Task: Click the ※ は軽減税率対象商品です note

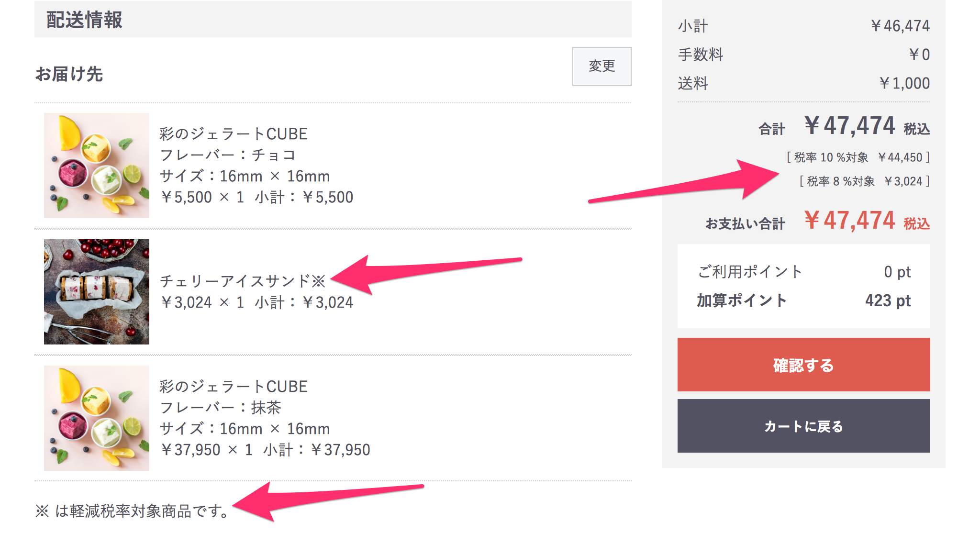Action: pos(133,511)
